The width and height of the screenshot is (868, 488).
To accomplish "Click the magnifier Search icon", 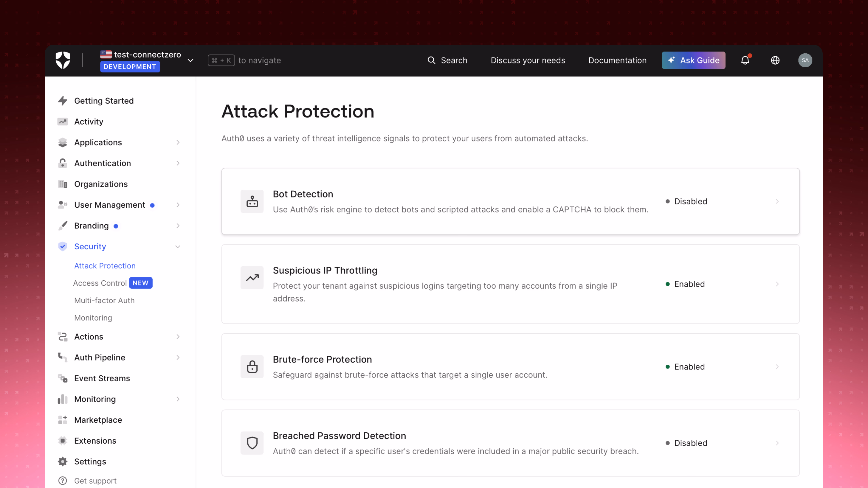I will click(x=431, y=60).
